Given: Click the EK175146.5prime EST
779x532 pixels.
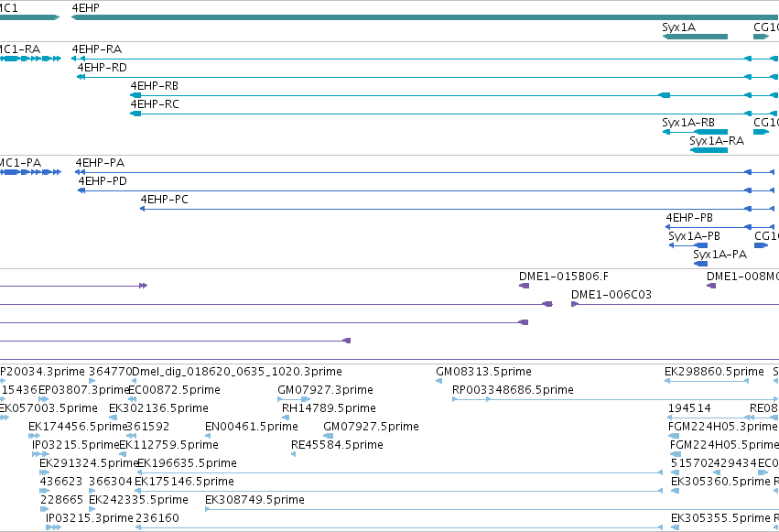Looking at the screenshot, I should point(398,492).
